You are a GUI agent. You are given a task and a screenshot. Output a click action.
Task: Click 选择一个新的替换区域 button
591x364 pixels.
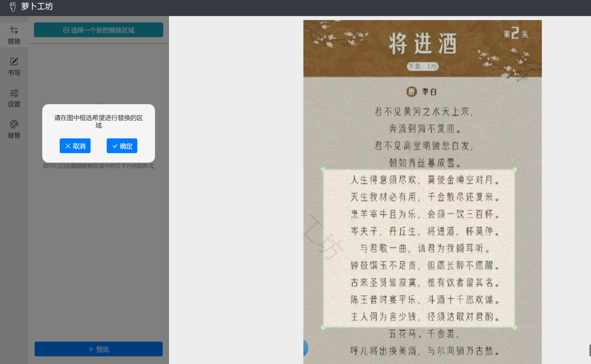pos(98,30)
